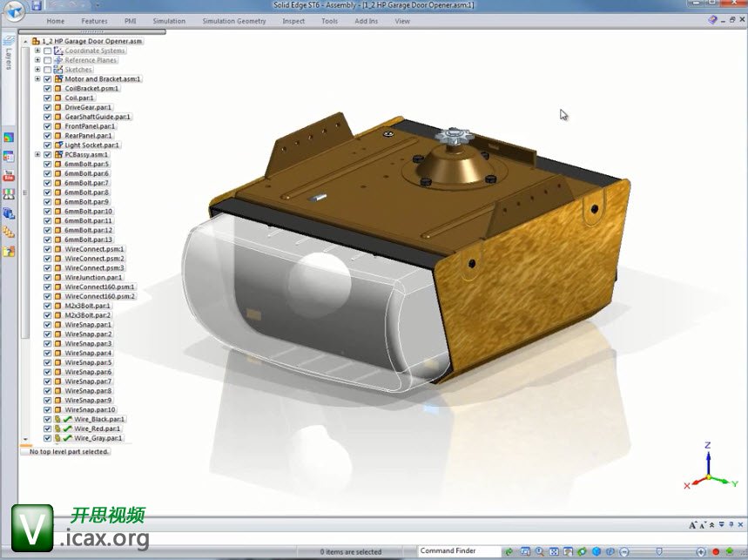Click the Fit view icon in status bar
This screenshot has width=748, height=560.
[554, 552]
